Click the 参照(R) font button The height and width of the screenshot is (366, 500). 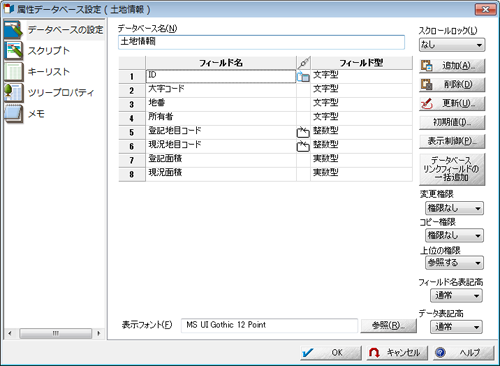tap(388, 325)
